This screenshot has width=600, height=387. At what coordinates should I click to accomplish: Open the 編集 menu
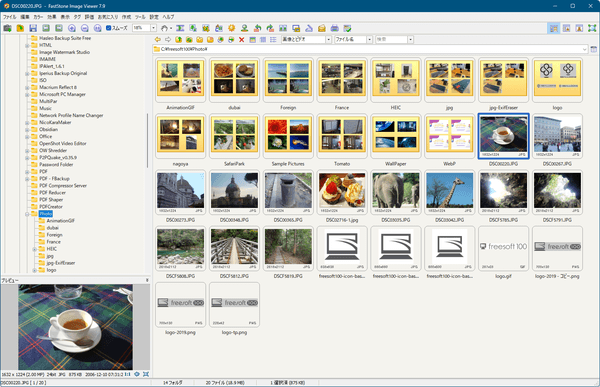click(24, 17)
